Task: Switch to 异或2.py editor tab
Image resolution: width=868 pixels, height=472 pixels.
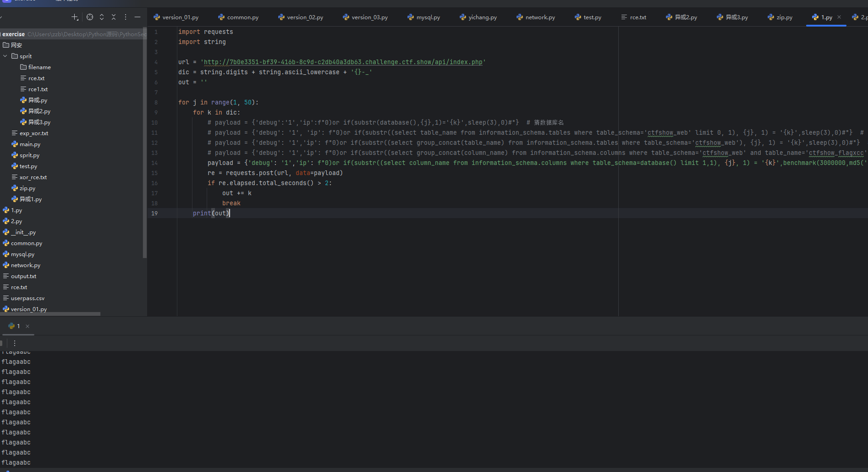Action: click(682, 17)
